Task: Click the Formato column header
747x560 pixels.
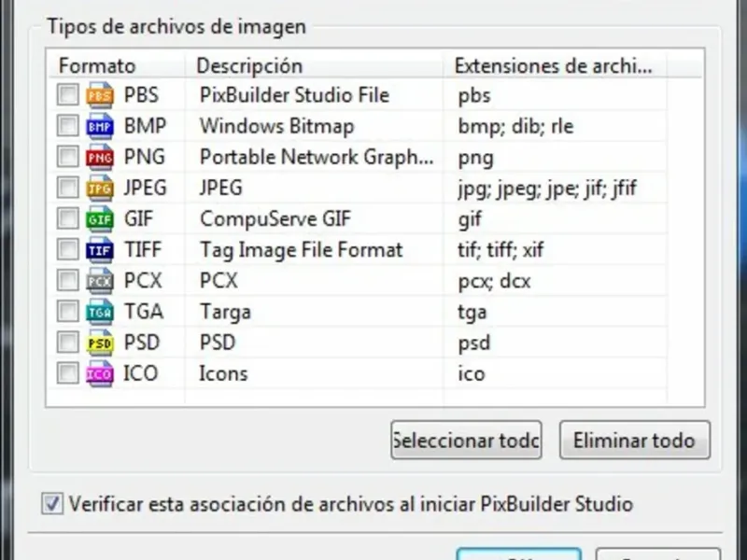Action: (97, 65)
